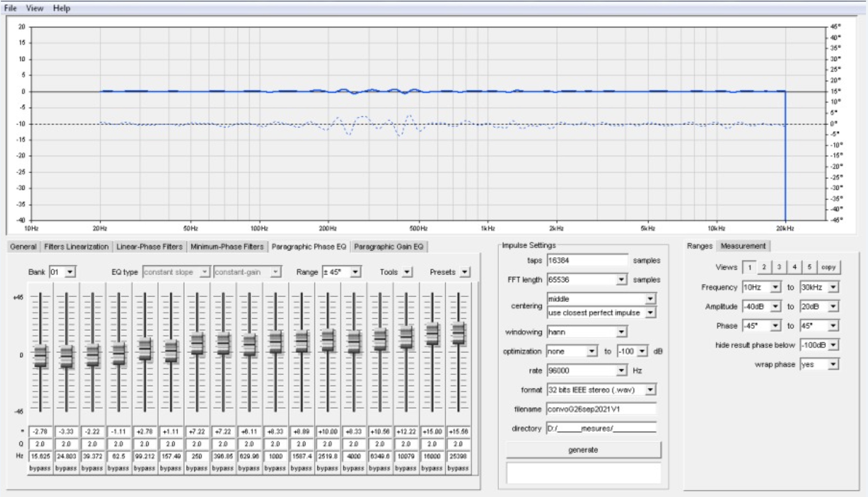
Task: Open the Tools dropdown arrow
Action: tap(407, 272)
